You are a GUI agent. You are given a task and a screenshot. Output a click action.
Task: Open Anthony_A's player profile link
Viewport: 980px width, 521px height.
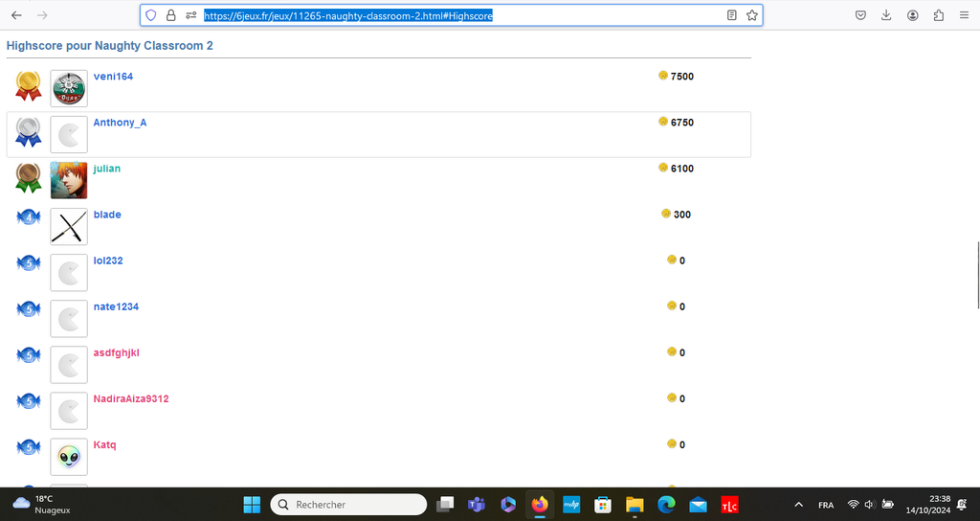[120, 123]
